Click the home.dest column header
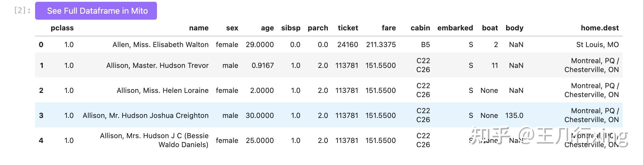 (x=599, y=28)
